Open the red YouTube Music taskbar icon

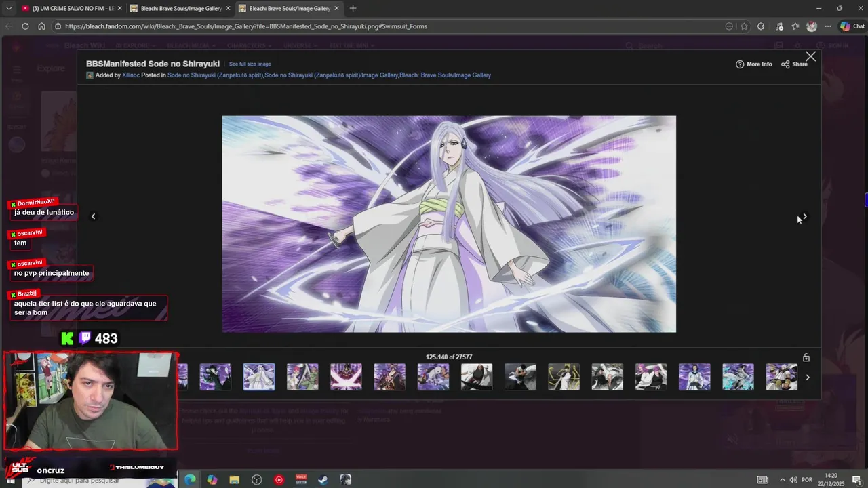click(279, 480)
